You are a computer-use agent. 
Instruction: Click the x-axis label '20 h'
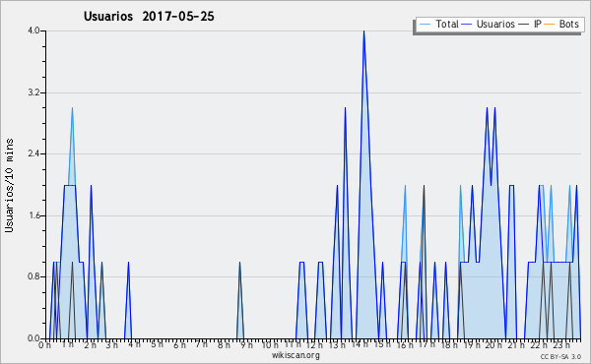click(x=493, y=345)
